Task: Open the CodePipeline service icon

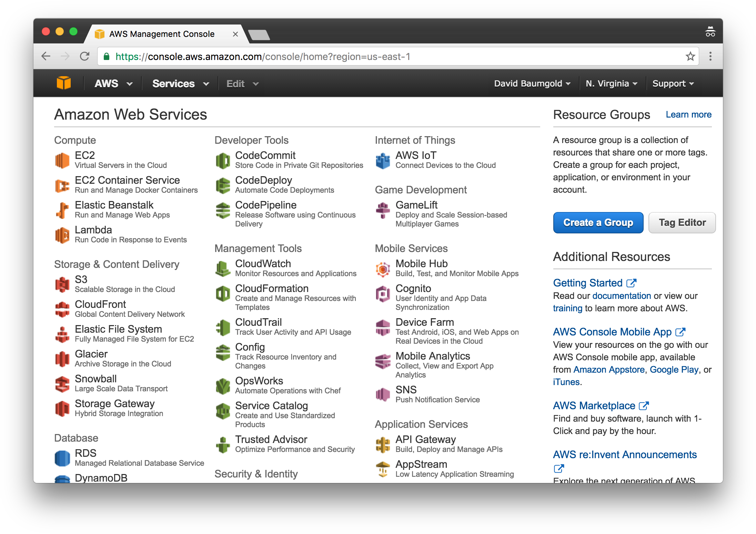Action: coord(223,210)
